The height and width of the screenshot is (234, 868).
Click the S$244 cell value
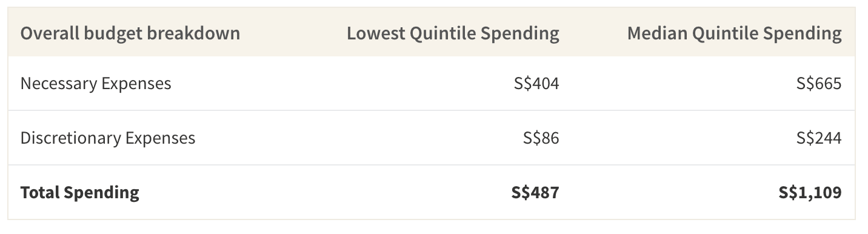(x=819, y=138)
